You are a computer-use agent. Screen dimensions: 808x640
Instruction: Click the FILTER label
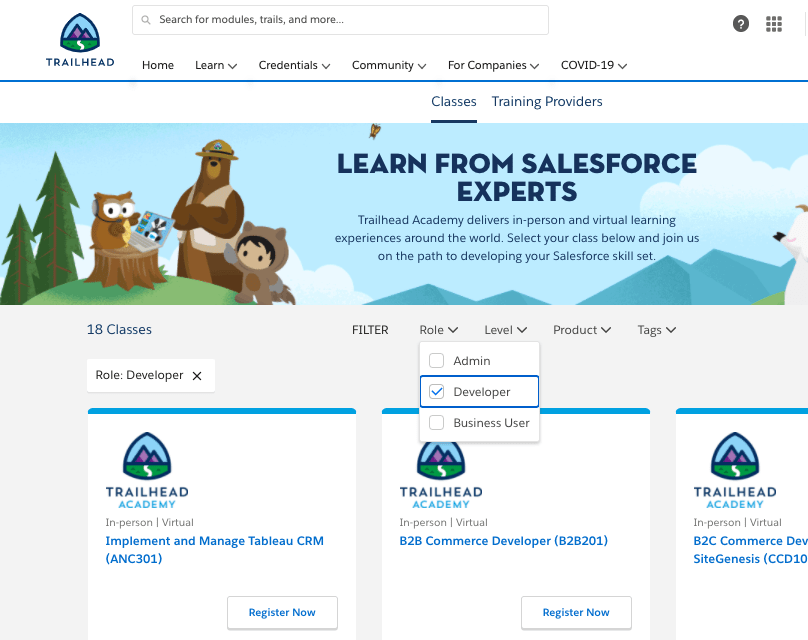(370, 330)
